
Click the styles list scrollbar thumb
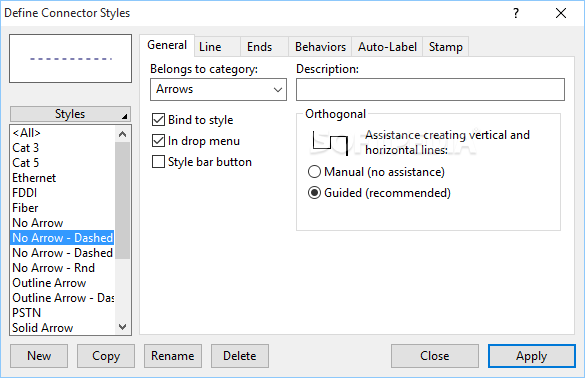[122, 200]
